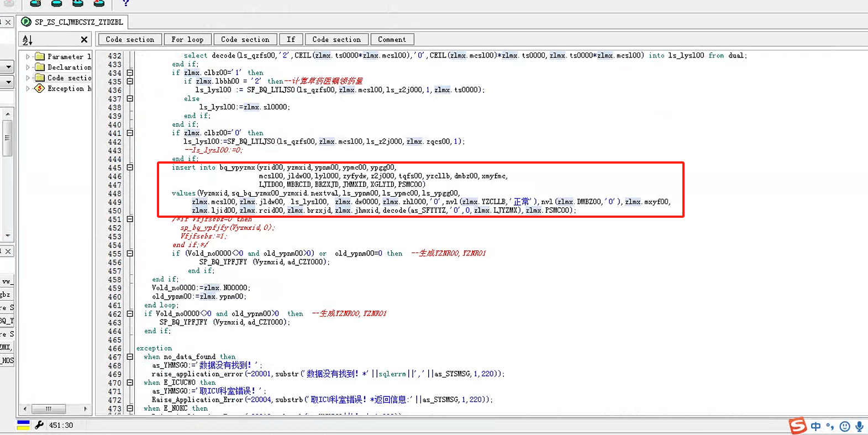Toggle the IME punctuation mode icon
The image size is (868, 435).
coord(830,426)
